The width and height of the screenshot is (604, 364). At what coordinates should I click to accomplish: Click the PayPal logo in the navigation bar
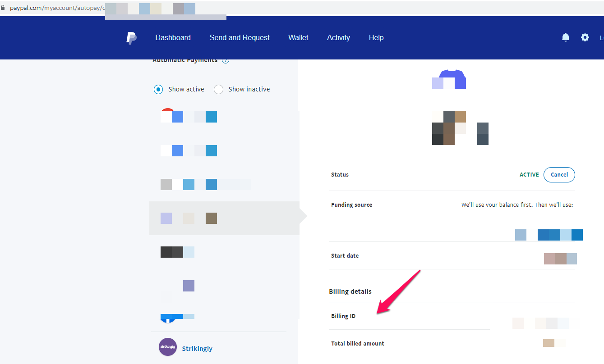tap(131, 38)
